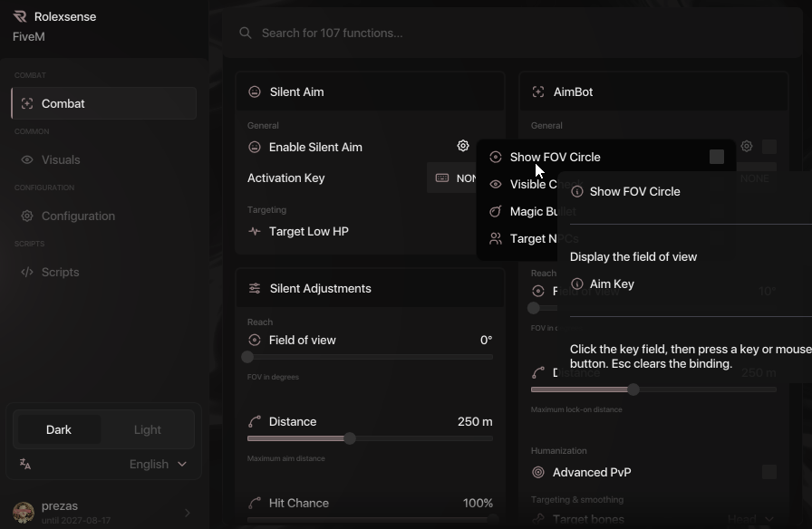Click the sliders icon in the Silent Adjustments header
812x529 pixels.
[x=255, y=288]
